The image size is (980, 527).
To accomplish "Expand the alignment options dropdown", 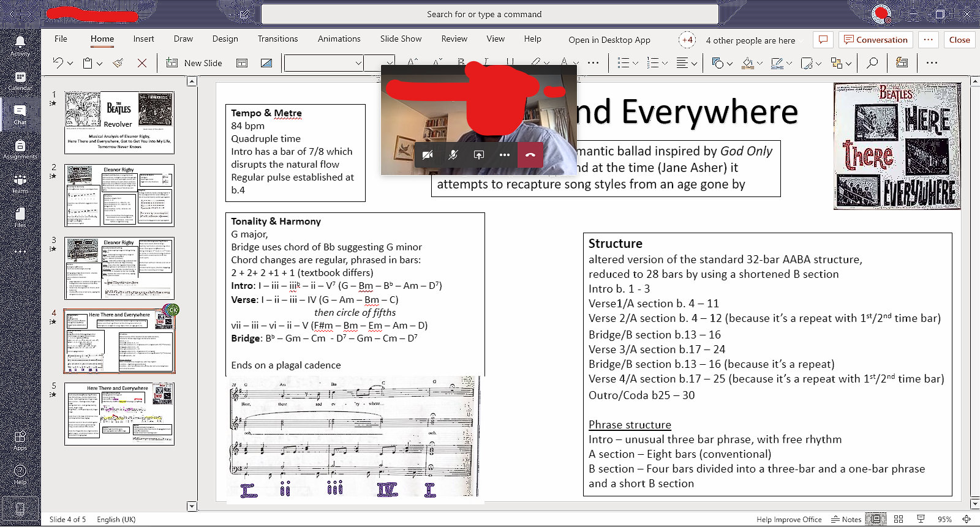I will coord(694,63).
